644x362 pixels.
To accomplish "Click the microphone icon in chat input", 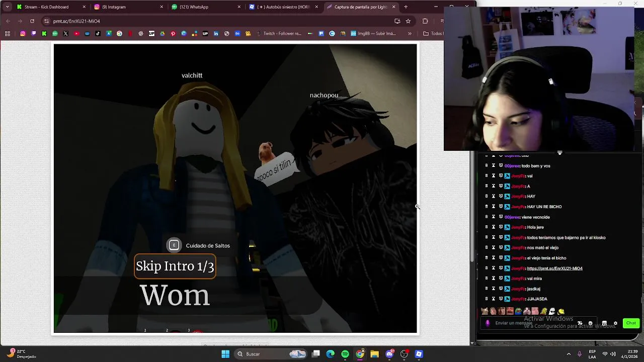I will click(488, 323).
